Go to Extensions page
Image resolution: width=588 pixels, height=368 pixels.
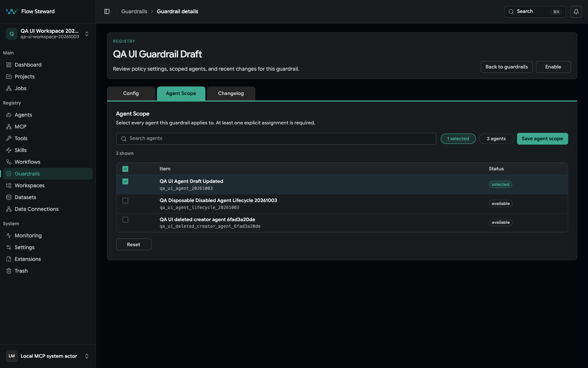coord(48,259)
